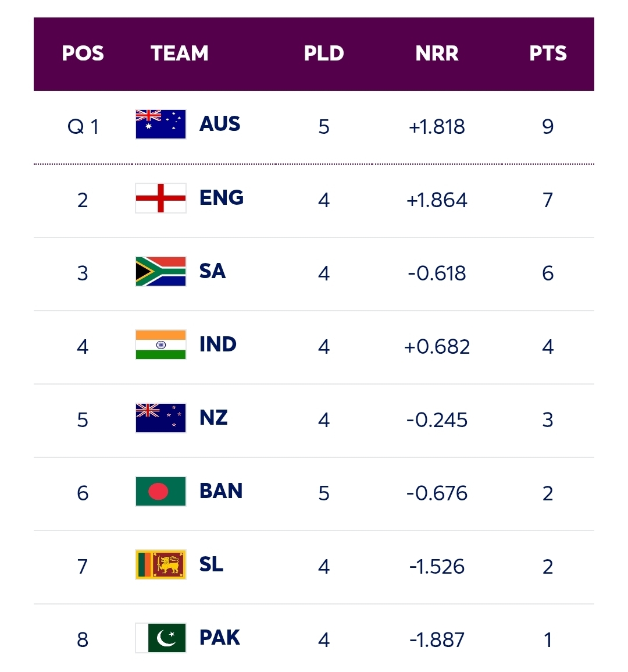
Task: Click the PLD column header
Action: click(x=324, y=54)
